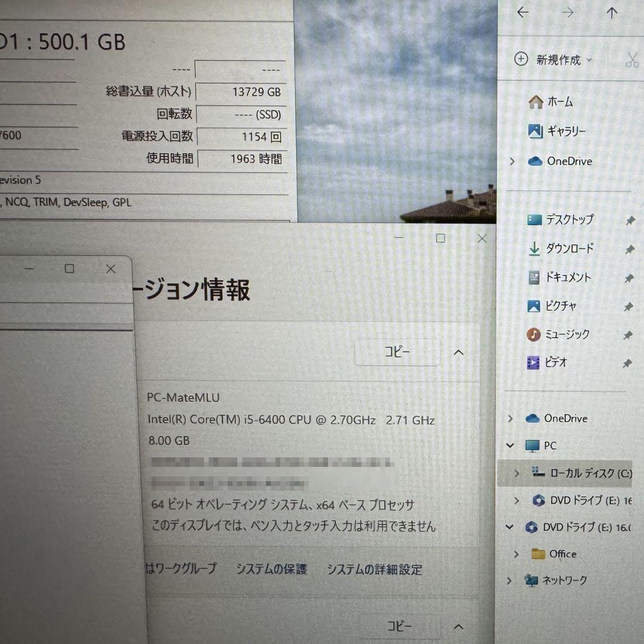Expand the upper OneDrive node
This screenshot has width=644, height=644.
coord(512,162)
